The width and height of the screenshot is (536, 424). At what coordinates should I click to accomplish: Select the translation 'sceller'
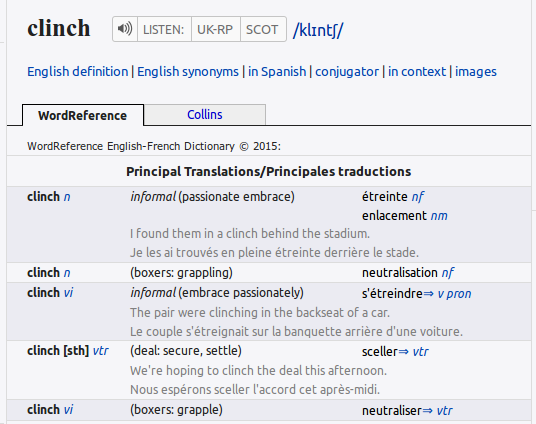[380, 352]
